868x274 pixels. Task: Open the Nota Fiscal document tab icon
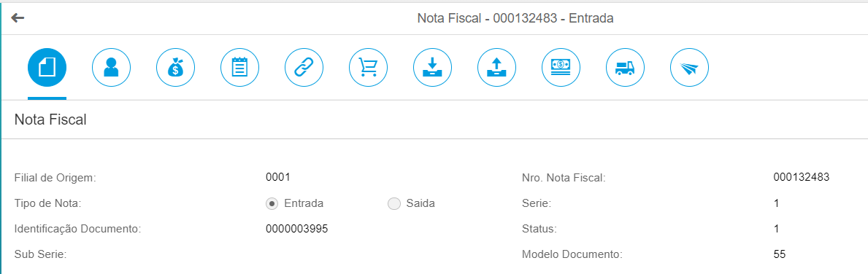pyautogui.click(x=47, y=67)
